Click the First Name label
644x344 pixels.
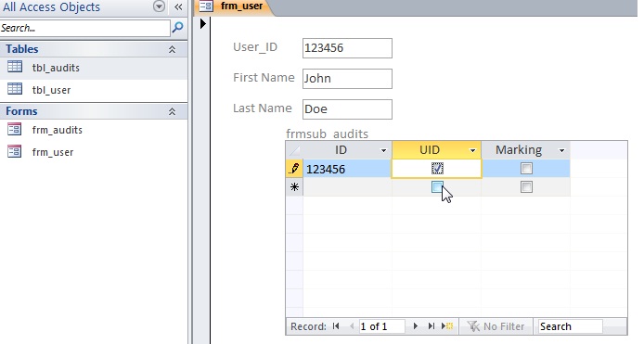(264, 78)
